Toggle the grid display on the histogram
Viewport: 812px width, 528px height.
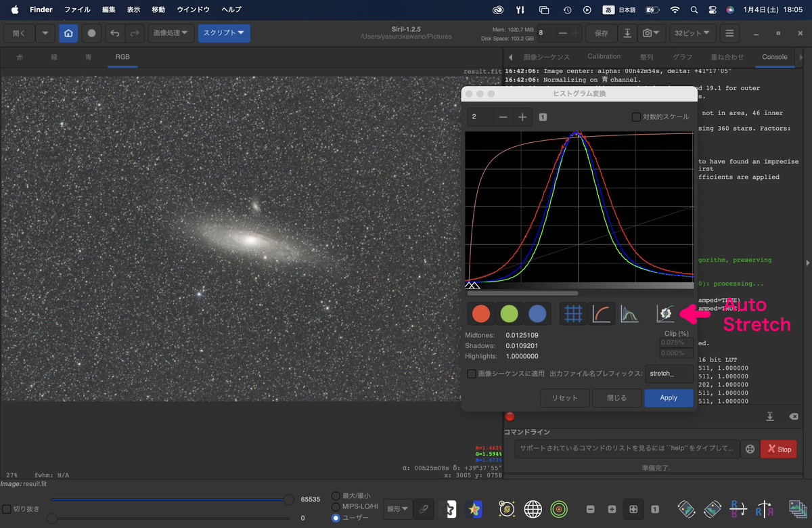pyautogui.click(x=574, y=313)
